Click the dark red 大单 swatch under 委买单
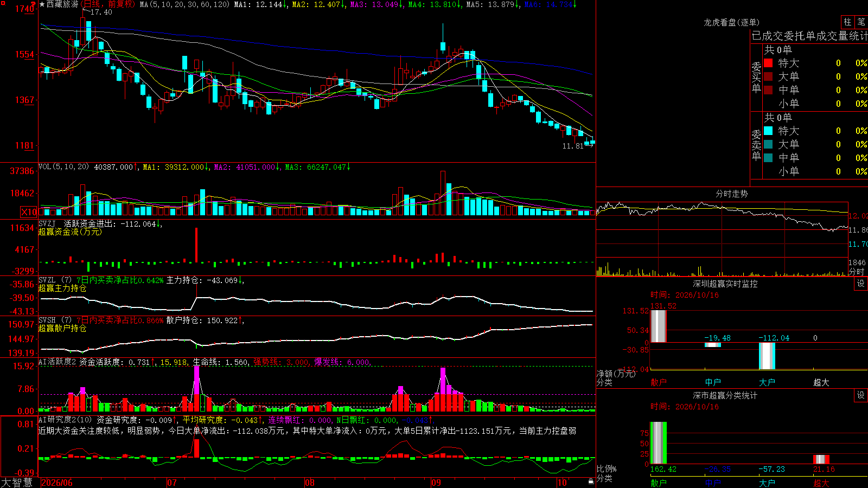The image size is (868, 488). pyautogui.click(x=768, y=76)
